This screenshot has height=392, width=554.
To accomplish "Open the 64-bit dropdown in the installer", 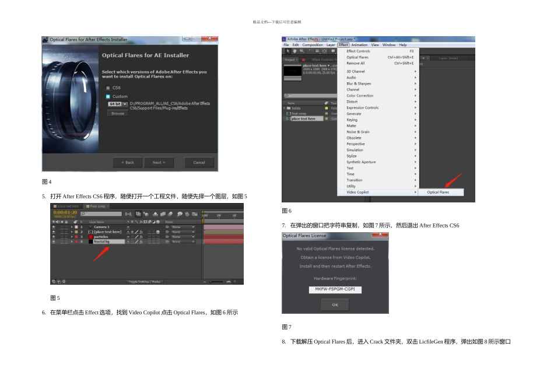I will pyautogui.click(x=117, y=104).
